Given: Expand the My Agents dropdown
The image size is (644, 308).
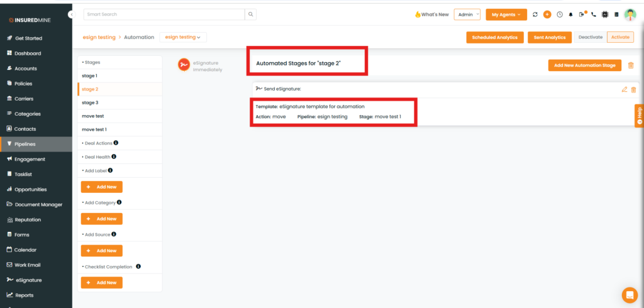Looking at the screenshot, I should click(506, 14).
